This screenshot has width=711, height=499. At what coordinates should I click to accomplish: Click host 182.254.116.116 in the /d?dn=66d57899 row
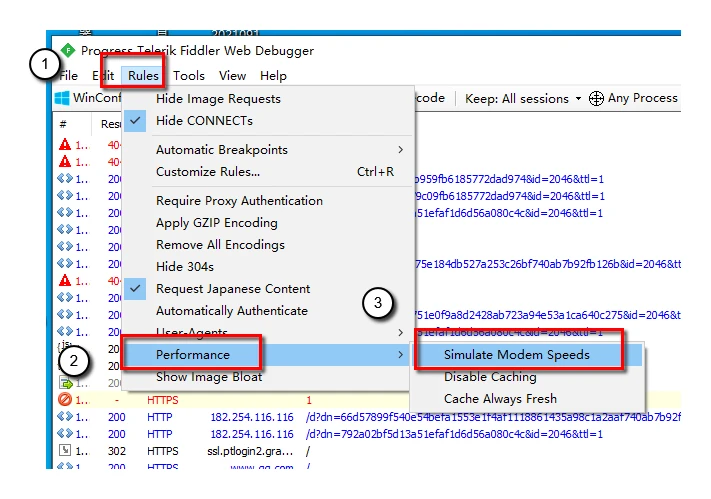coord(252,417)
